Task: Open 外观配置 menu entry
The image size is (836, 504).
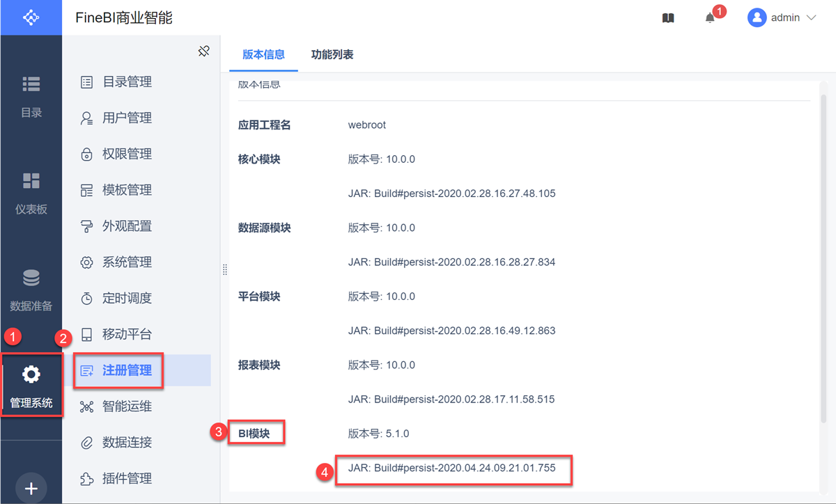Action: coord(127,226)
